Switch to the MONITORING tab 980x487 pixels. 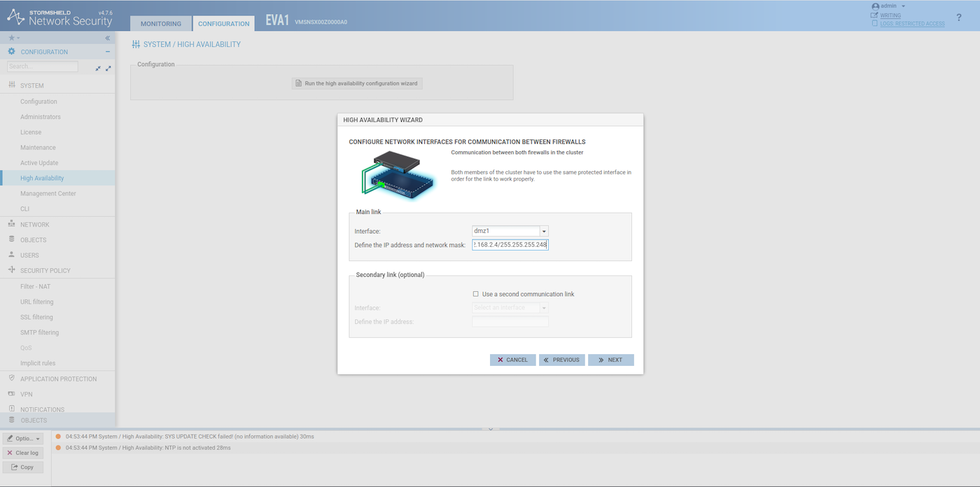click(x=160, y=23)
